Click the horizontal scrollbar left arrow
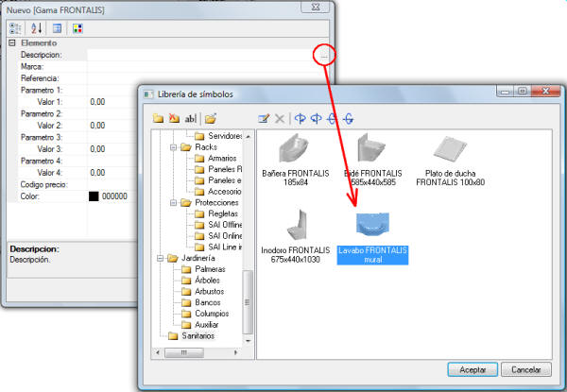 158,352
